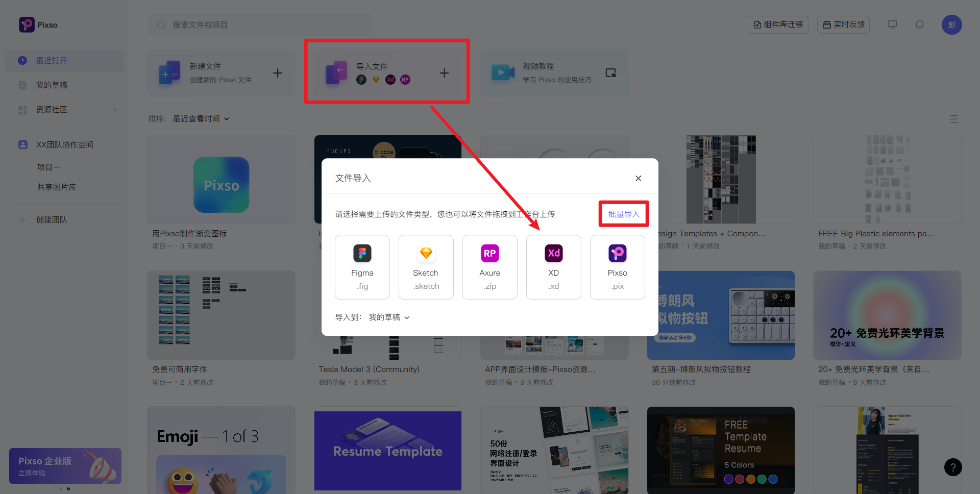The image size is (980, 494).
Task: Choose Axure .zip as import file type
Action: click(489, 266)
